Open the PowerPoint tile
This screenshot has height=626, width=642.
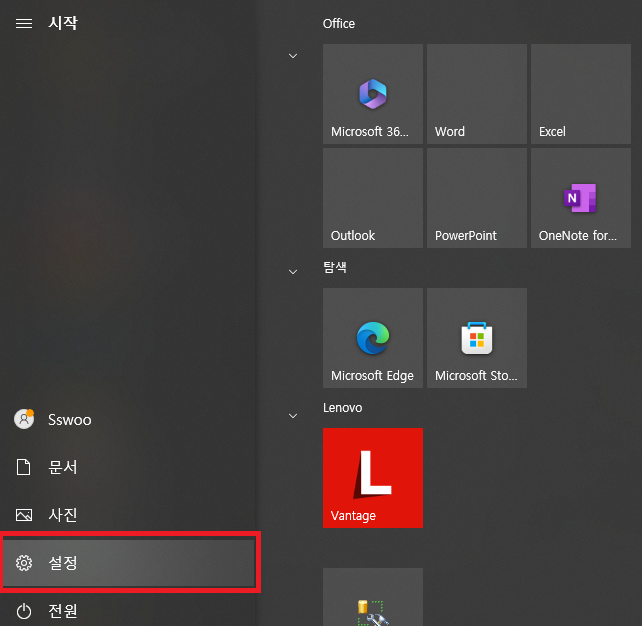[477, 198]
